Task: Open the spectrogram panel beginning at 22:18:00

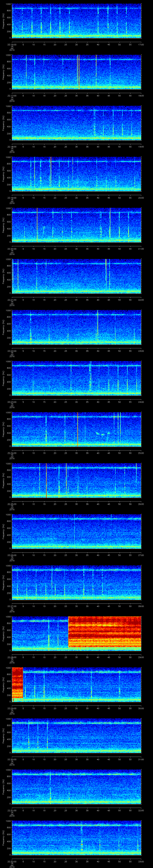Action: [x=77, y=123]
